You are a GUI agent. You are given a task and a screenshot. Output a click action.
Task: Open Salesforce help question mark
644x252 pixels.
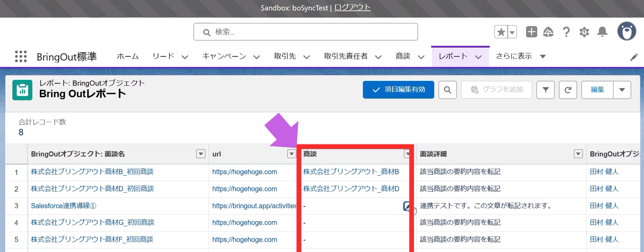pos(566,32)
